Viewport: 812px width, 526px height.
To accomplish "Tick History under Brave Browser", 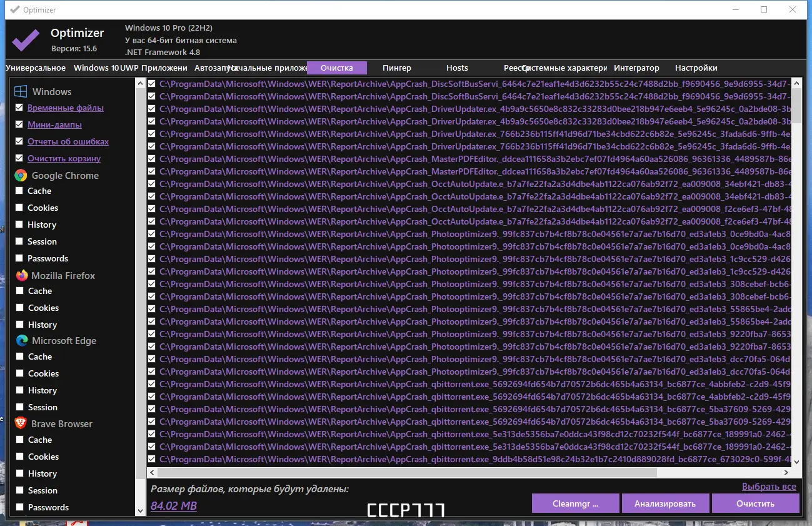I will 20,473.
